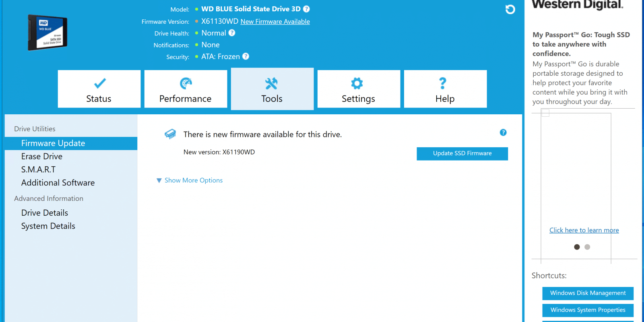Click the Shortcuts: heading
644x322 pixels.
pos(549,276)
